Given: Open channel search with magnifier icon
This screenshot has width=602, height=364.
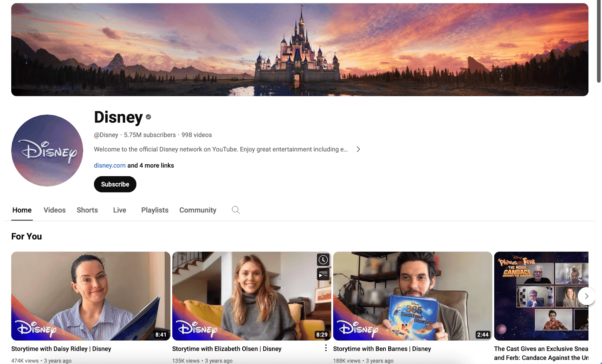Looking at the screenshot, I should tap(236, 210).
